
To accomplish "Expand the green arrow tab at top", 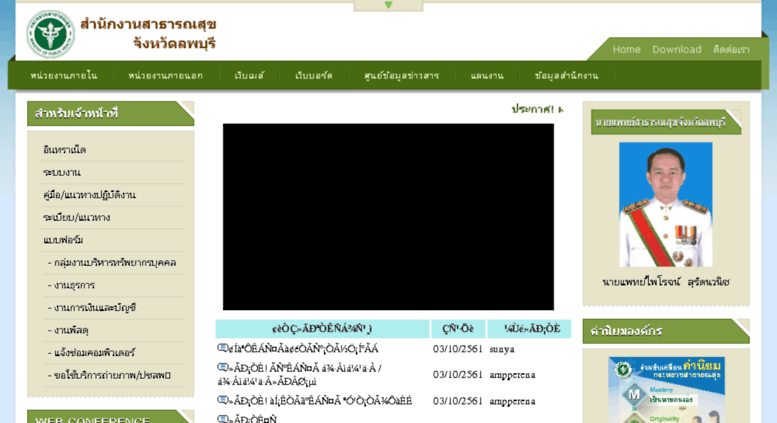I will [x=388, y=5].
